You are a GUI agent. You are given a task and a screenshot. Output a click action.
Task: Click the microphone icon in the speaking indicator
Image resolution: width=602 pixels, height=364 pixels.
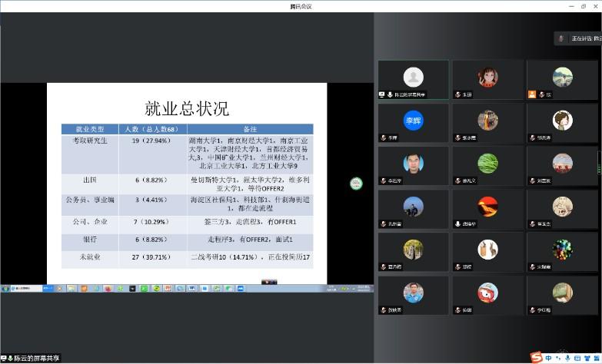point(562,38)
